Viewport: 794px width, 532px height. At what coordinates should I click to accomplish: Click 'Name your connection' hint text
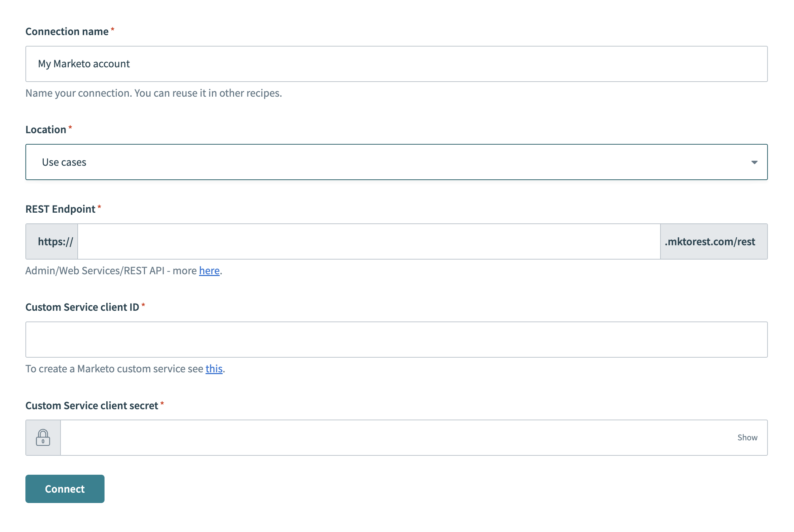tap(154, 93)
